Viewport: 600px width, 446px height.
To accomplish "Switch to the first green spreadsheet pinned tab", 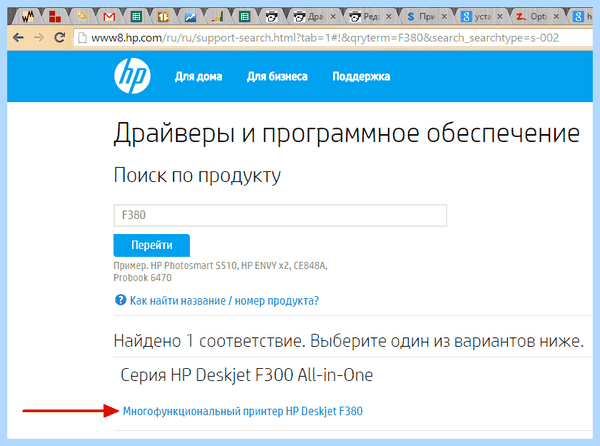I will coord(136,17).
